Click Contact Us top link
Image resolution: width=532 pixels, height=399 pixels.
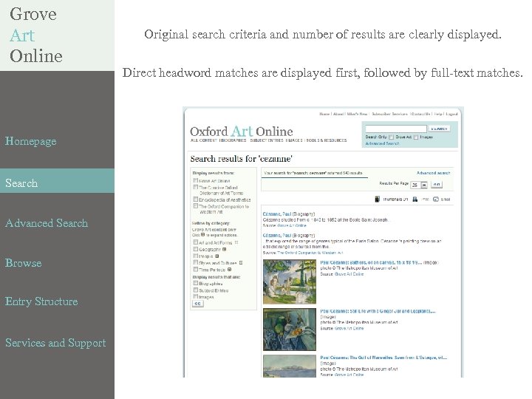point(420,114)
